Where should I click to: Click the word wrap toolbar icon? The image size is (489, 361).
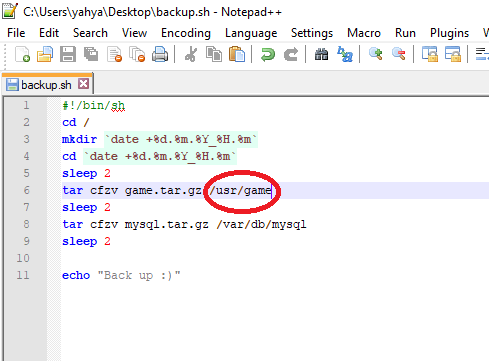click(x=482, y=54)
